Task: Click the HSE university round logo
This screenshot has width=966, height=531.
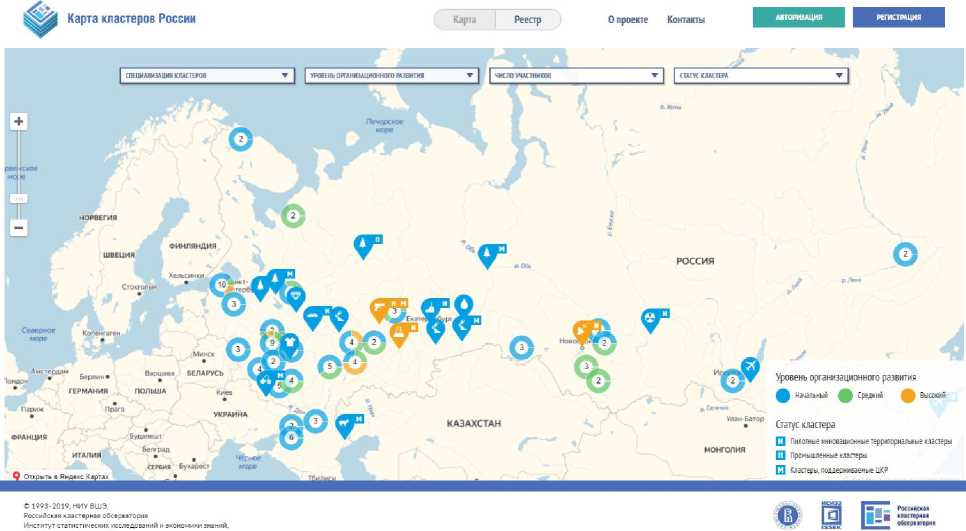Action: point(787,515)
